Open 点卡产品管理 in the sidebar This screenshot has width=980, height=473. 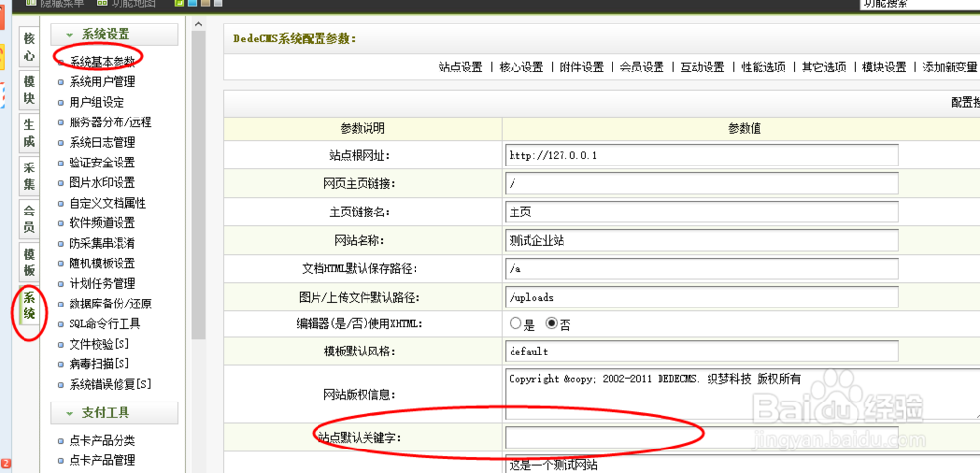pos(102,460)
